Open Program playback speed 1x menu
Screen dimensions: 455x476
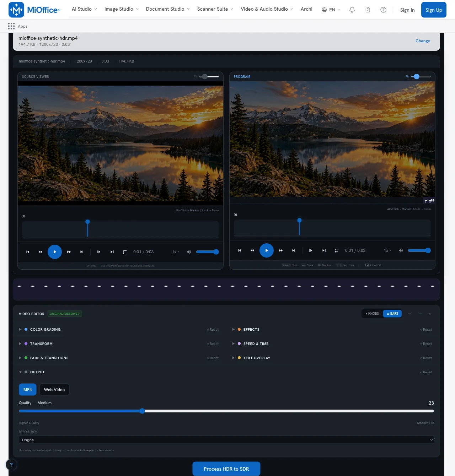point(387,250)
